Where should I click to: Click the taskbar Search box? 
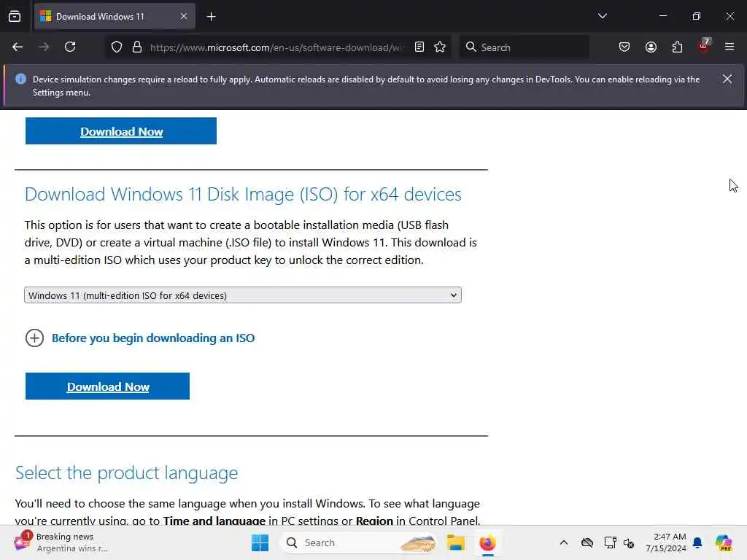tap(358, 542)
